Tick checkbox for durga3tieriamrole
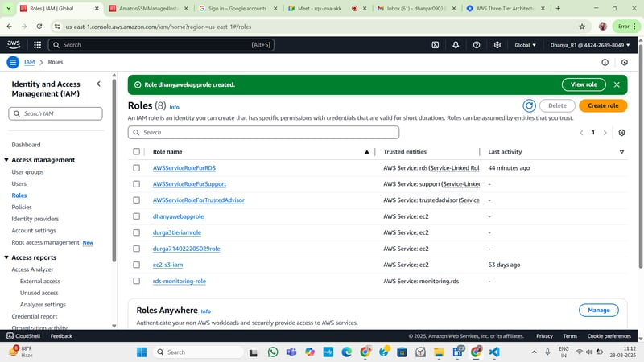644x362 pixels. tap(136, 232)
